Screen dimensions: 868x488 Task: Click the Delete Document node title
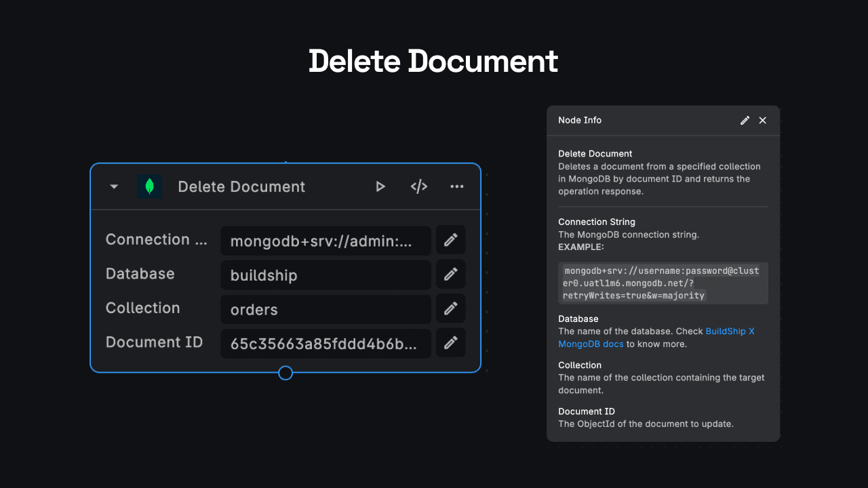coord(241,186)
